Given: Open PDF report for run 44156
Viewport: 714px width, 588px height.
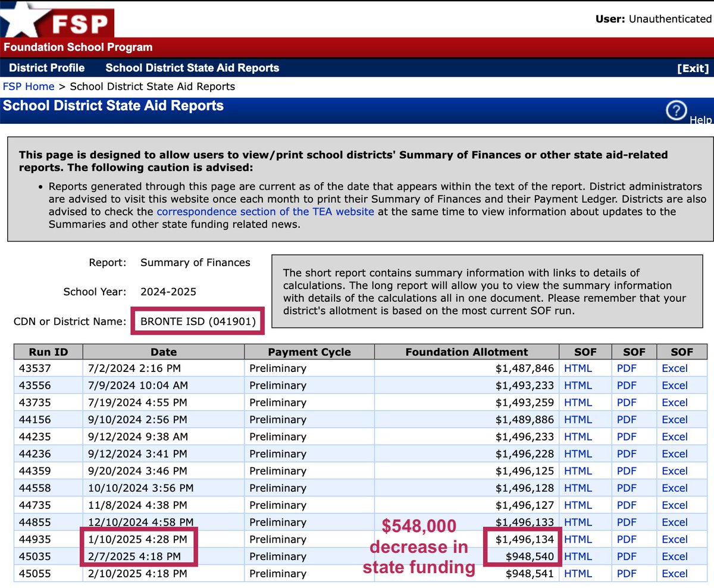Looking at the screenshot, I should (627, 420).
